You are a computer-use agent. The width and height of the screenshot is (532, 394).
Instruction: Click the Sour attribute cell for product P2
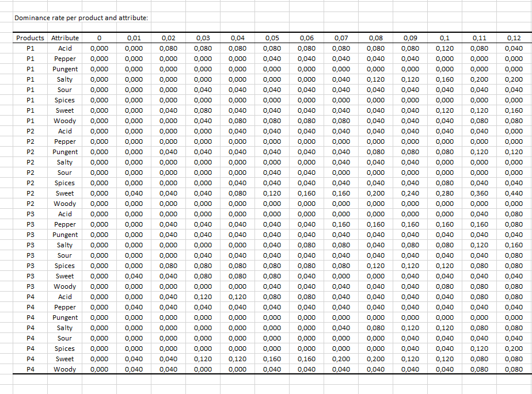pyautogui.click(x=65, y=173)
